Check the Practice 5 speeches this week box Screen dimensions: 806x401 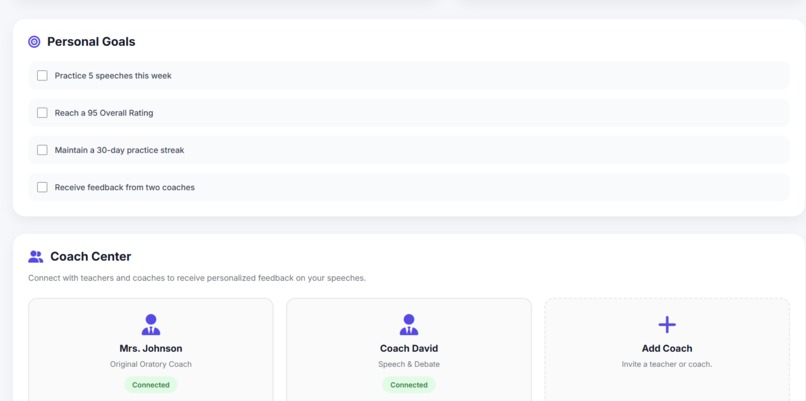point(42,76)
